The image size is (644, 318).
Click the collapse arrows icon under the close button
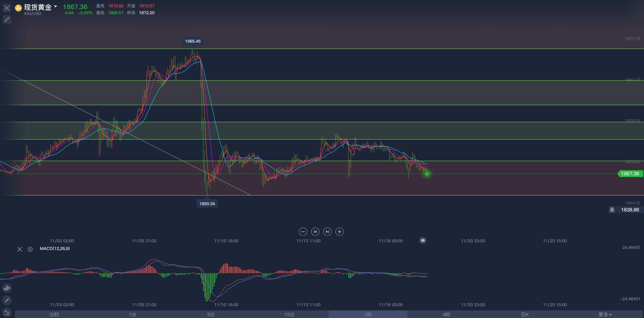7,20
